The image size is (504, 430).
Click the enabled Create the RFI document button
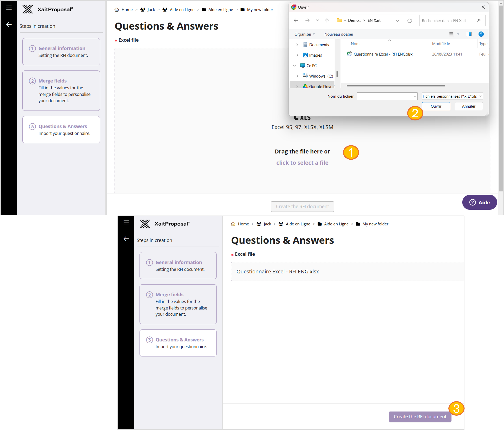pos(420,417)
